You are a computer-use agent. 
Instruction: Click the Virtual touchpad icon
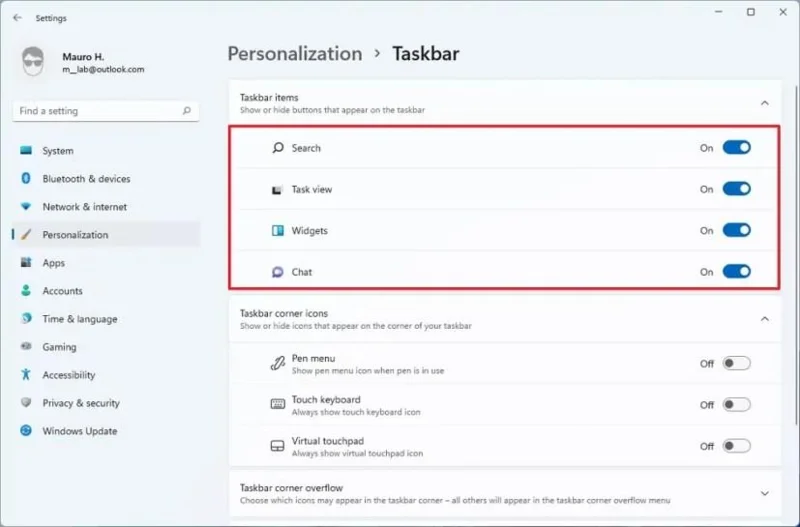tap(278, 446)
